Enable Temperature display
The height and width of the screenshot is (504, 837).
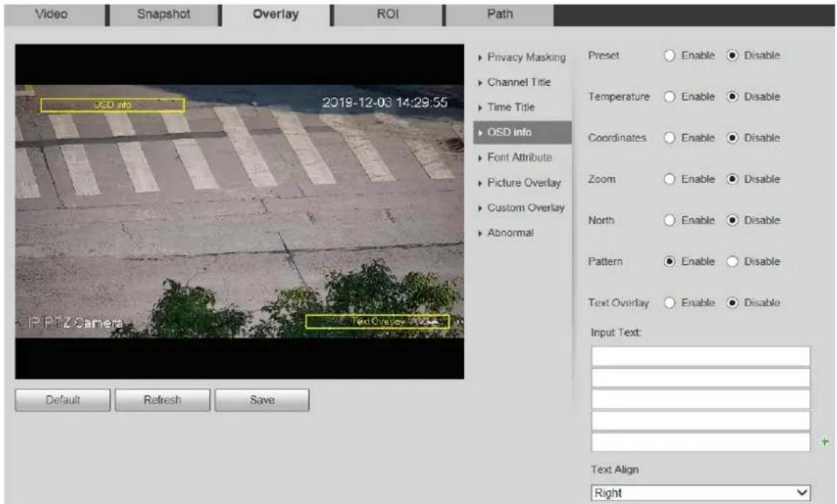tap(670, 97)
